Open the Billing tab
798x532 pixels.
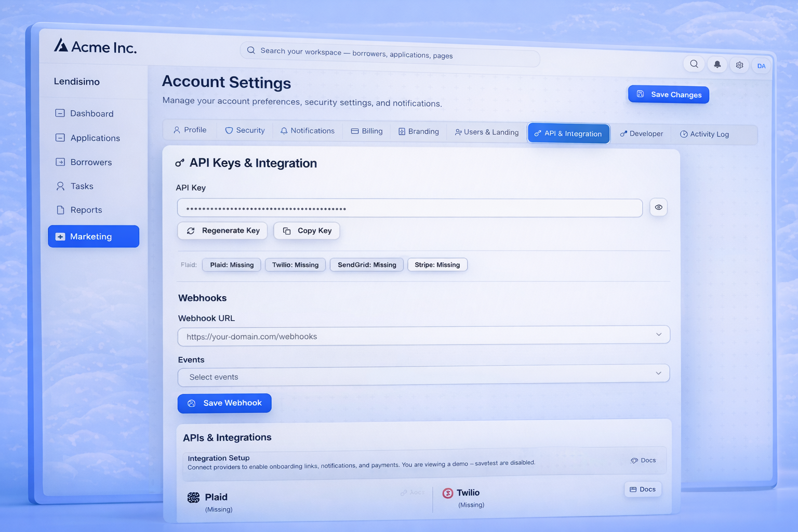click(x=367, y=131)
